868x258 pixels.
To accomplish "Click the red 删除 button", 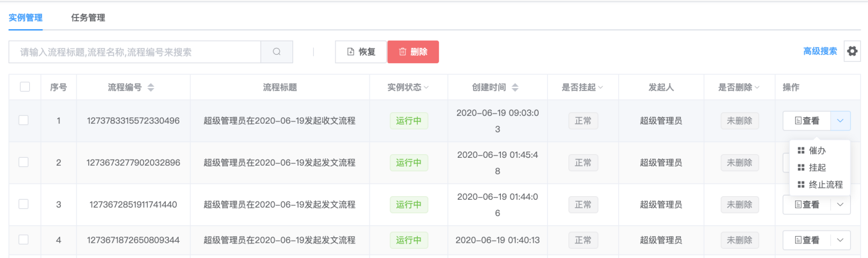I will [413, 52].
